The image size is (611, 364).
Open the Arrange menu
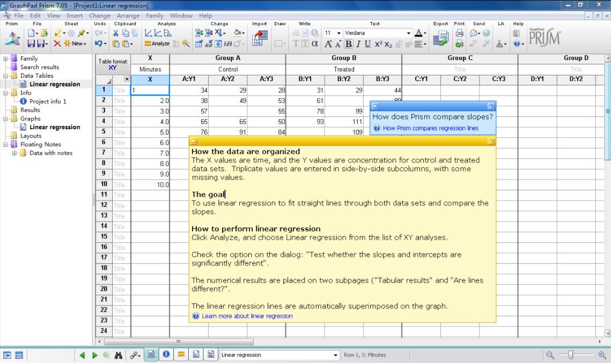128,16
